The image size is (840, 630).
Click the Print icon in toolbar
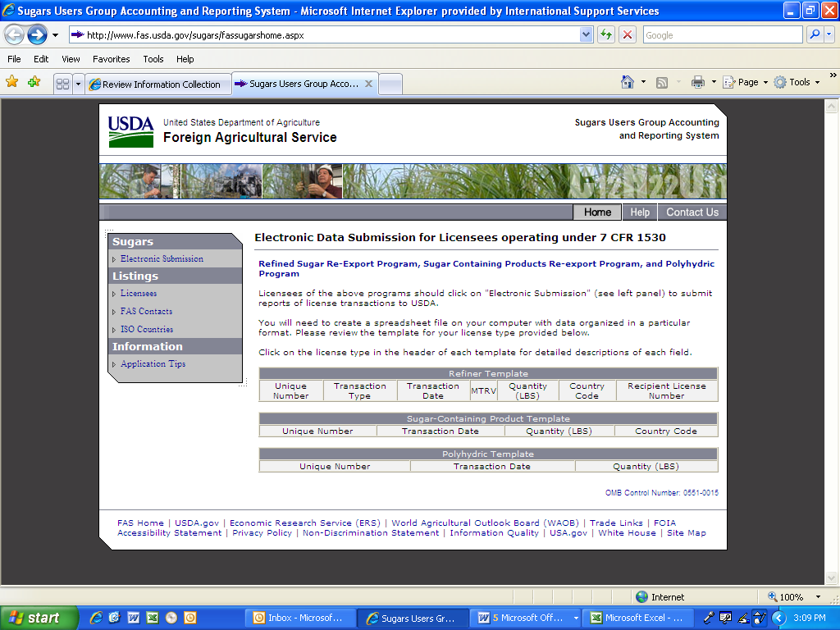(x=697, y=82)
